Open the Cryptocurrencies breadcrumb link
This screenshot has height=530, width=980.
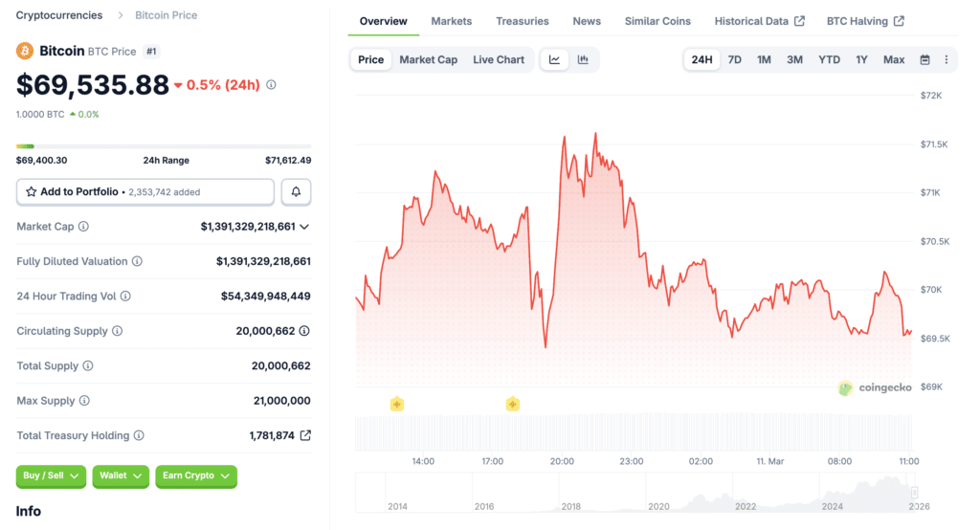pos(61,15)
